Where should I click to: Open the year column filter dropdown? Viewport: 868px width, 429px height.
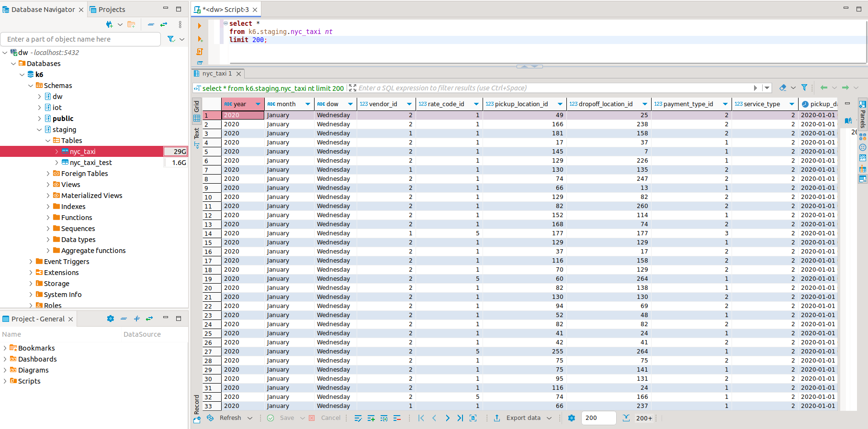point(258,104)
